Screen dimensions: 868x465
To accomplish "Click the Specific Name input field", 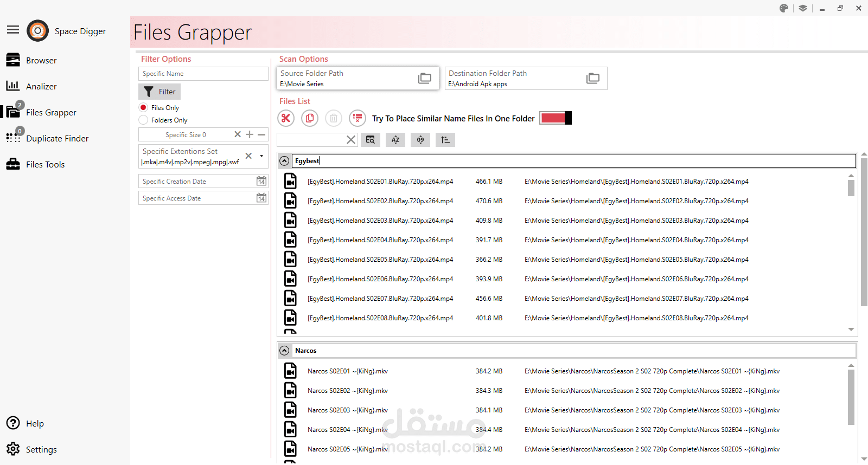I will point(203,74).
